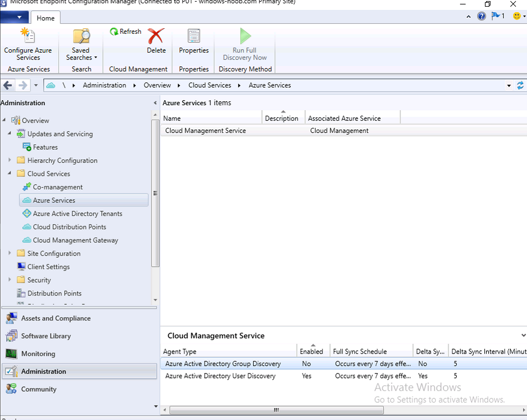This screenshot has height=420, width=527.
Task: Collapse the ribbon with the up caret
Action: pos(468,16)
